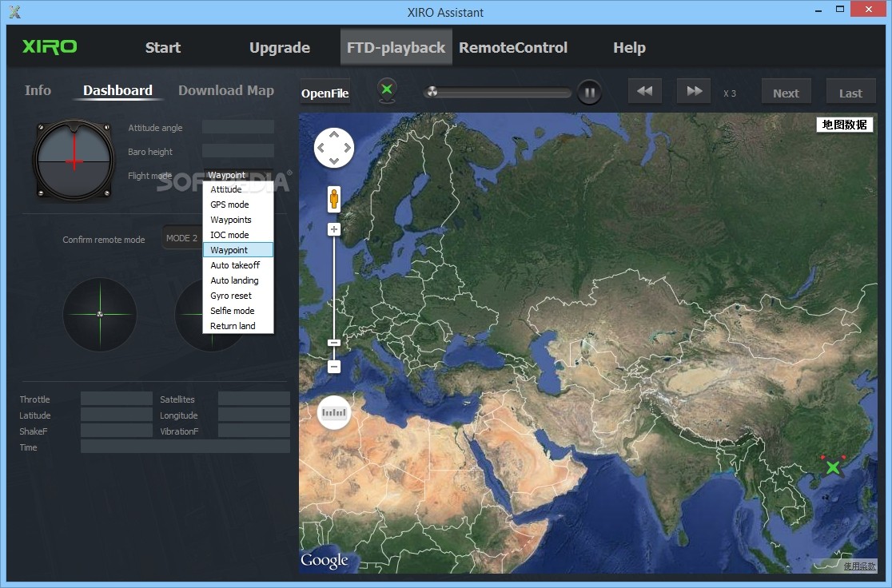892x588 pixels.
Task: Click the Longitude value field
Action: pyautogui.click(x=253, y=414)
